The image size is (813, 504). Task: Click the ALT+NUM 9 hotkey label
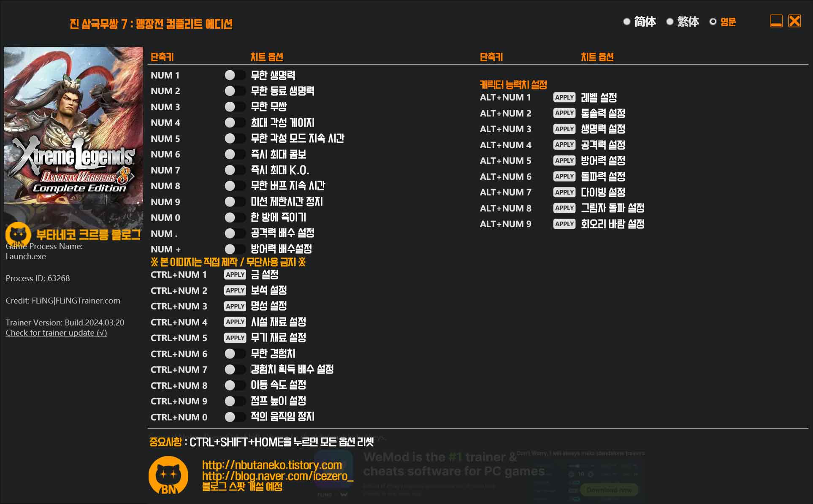506,224
